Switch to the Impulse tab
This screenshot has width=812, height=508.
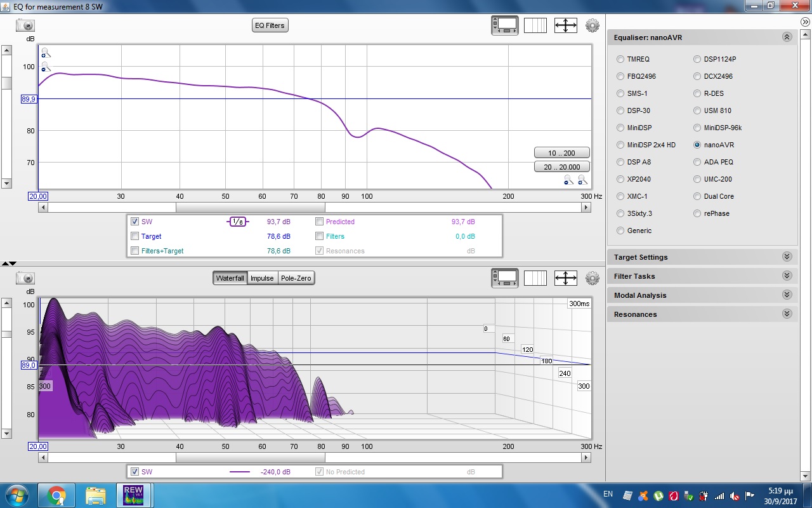click(262, 278)
